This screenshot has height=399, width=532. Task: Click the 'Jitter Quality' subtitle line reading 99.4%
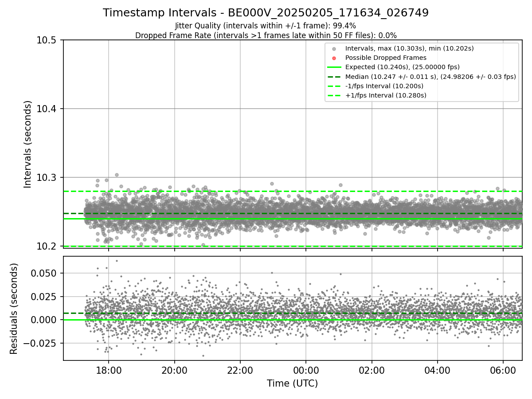(x=266, y=26)
